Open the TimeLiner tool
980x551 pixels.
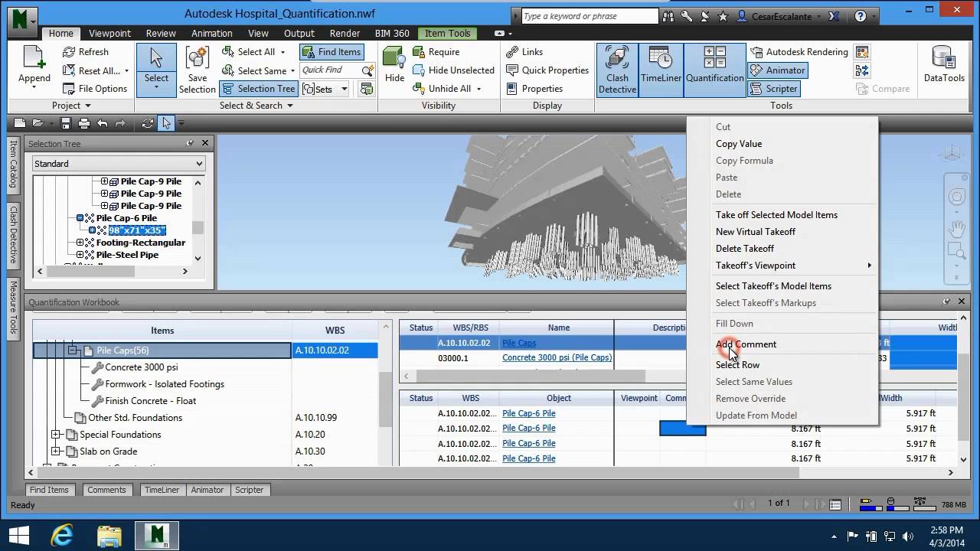660,69
